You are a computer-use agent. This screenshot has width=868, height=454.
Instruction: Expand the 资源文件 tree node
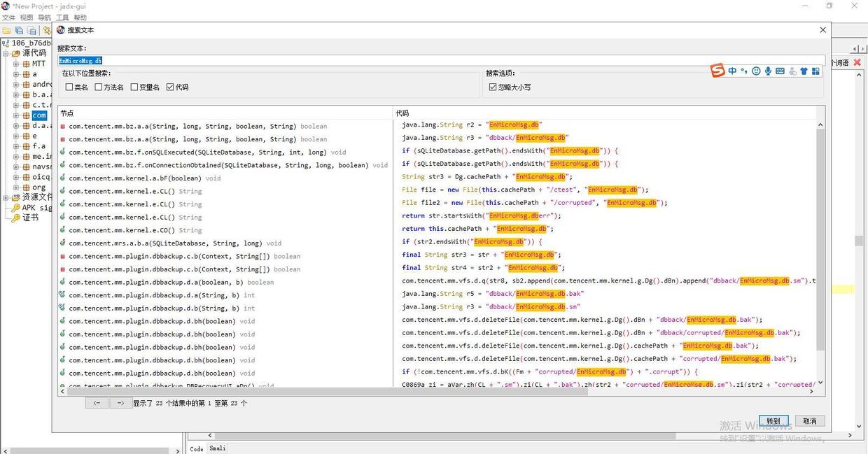coord(6,197)
